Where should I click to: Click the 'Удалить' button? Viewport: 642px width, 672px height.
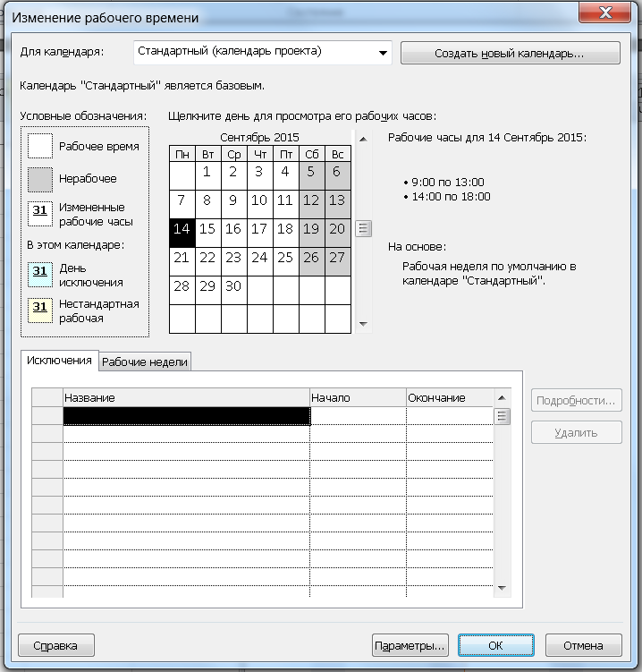tap(576, 432)
